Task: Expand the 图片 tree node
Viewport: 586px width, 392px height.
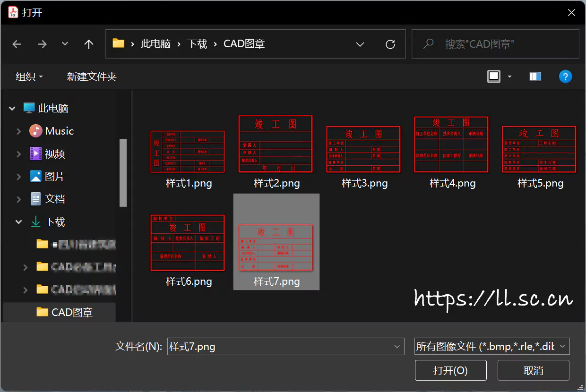Action: tap(19, 177)
